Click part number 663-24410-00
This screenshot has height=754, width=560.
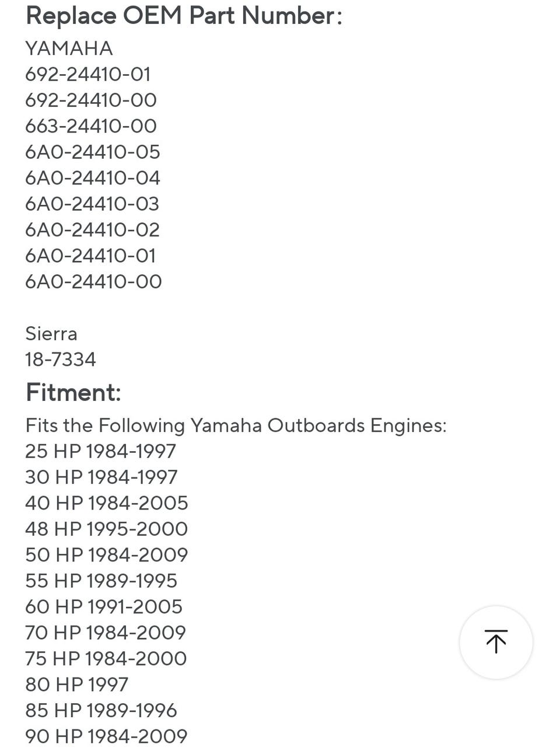91,126
